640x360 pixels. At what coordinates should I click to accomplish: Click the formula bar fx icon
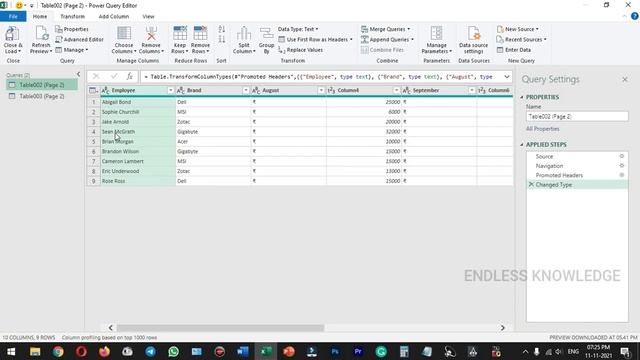tap(129, 76)
